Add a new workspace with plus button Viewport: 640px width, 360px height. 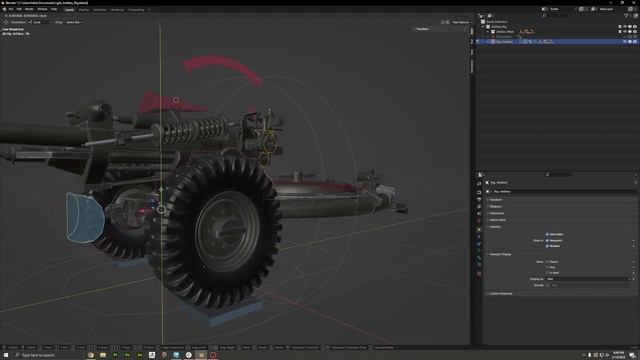pos(149,9)
